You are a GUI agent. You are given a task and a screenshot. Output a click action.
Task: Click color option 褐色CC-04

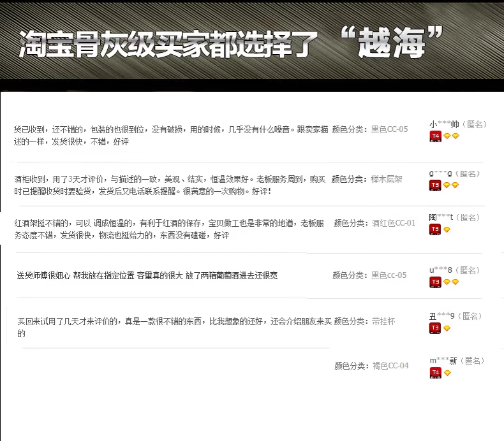pyautogui.click(x=390, y=366)
